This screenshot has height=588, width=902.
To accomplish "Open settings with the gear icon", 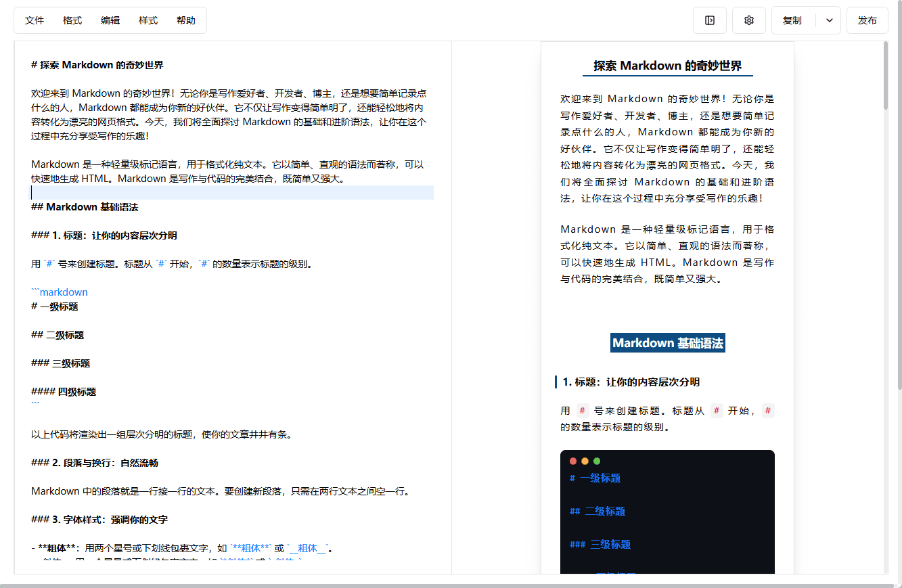I will tap(749, 20).
